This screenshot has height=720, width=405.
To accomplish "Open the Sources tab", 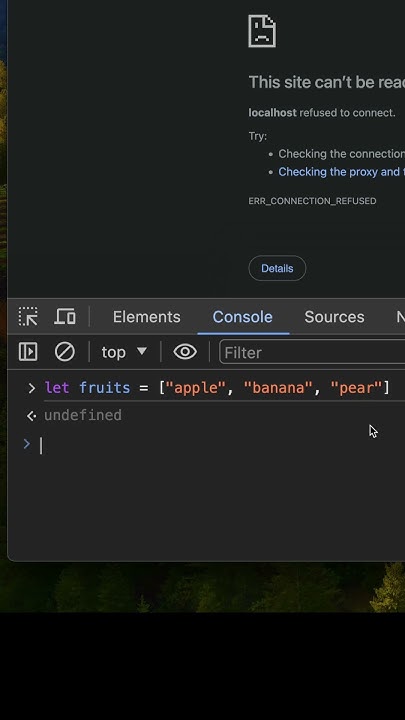I will pos(334,317).
